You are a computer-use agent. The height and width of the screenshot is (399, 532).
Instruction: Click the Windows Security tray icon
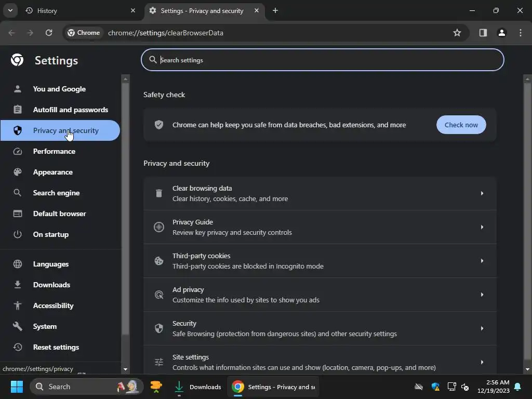tap(435, 387)
